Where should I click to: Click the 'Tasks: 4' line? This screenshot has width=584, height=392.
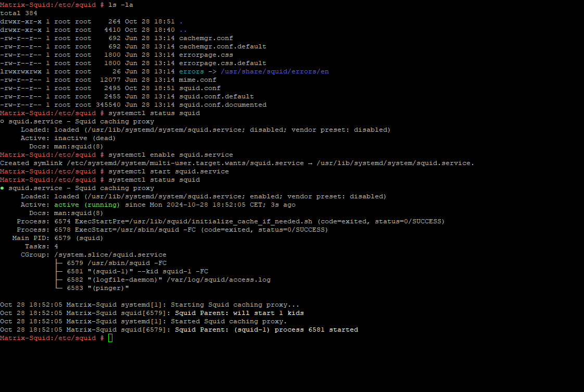[x=41, y=246]
